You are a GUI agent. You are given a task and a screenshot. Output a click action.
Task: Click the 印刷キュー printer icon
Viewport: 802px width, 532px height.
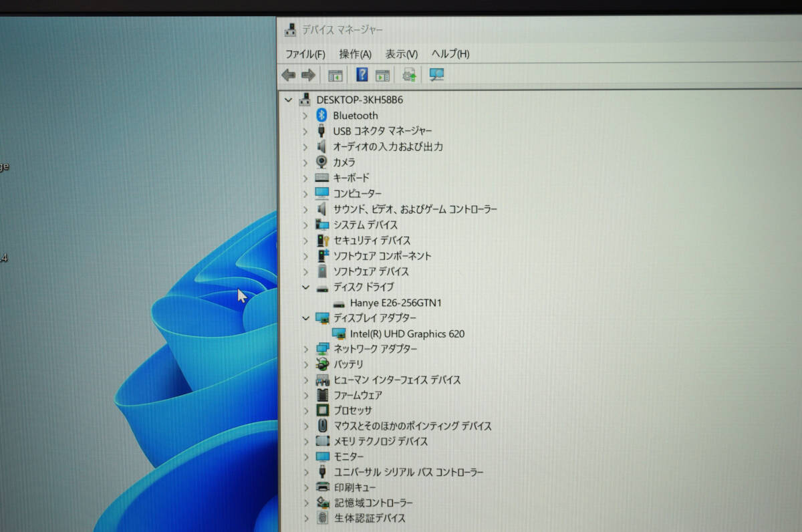pyautogui.click(x=323, y=487)
